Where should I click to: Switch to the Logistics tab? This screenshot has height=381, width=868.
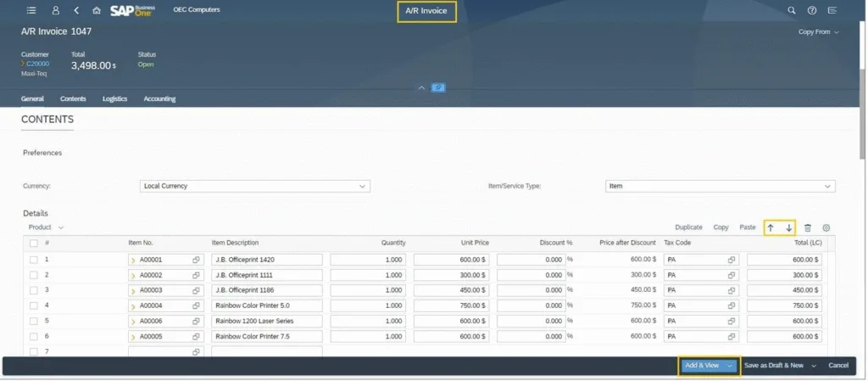114,99
